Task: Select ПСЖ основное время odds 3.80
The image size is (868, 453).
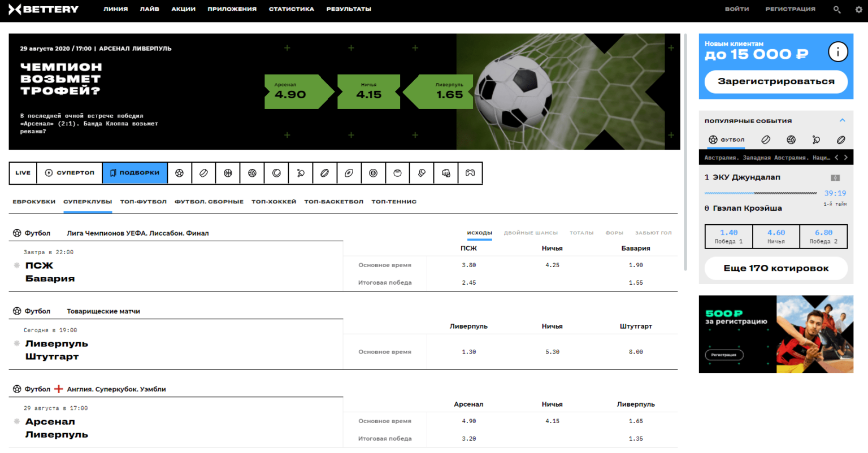Action: (x=468, y=265)
